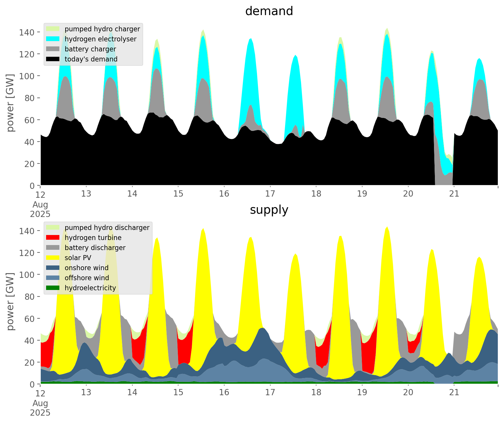Click the 140 tick on demand y-axis
504x423 pixels.
point(27,32)
